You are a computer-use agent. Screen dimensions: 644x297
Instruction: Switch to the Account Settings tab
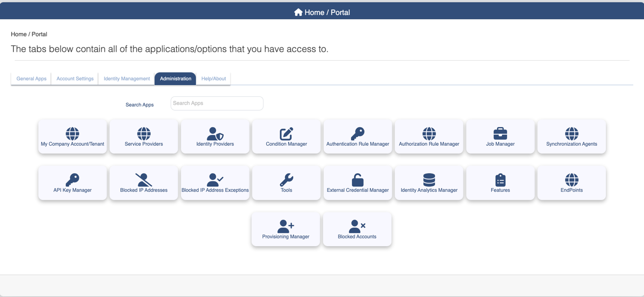point(75,78)
